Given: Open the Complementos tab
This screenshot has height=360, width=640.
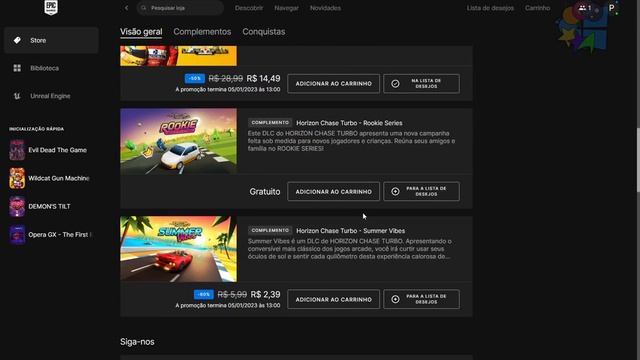Looking at the screenshot, I should (x=202, y=31).
